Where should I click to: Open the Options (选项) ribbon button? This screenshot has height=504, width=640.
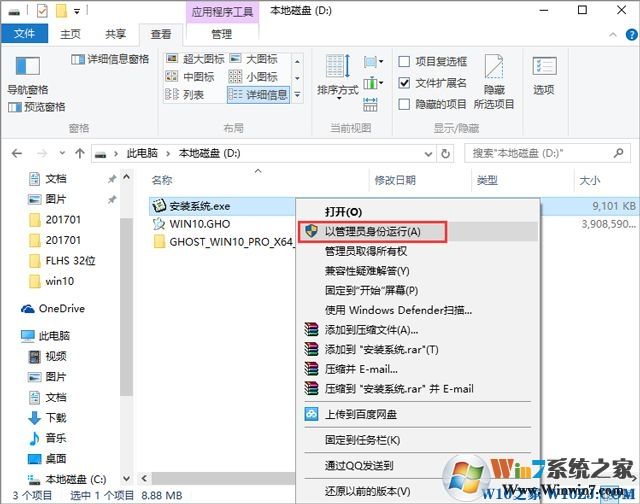tap(543, 75)
